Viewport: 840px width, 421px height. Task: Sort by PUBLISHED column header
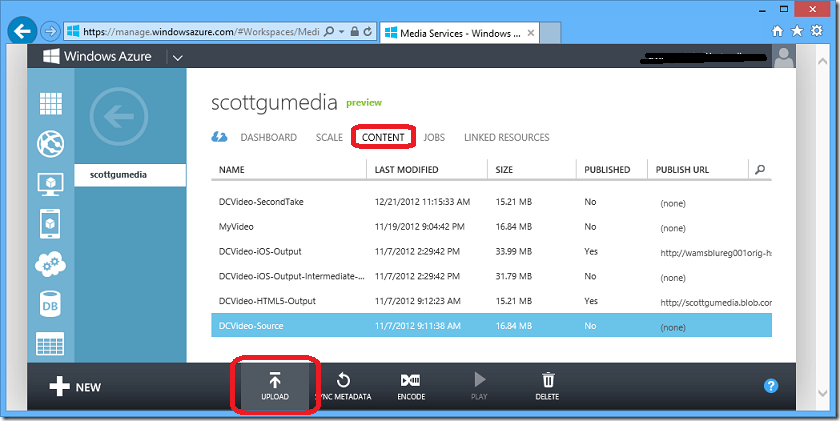(x=607, y=170)
